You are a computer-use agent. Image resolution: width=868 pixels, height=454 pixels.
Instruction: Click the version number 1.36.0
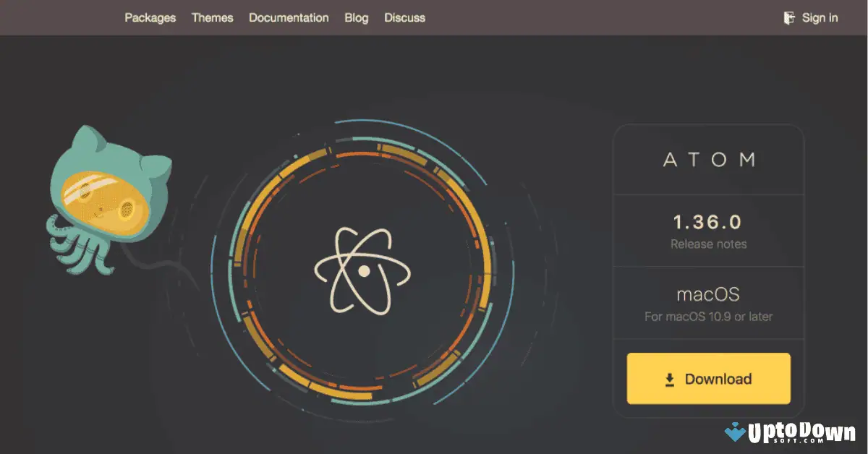(x=707, y=223)
